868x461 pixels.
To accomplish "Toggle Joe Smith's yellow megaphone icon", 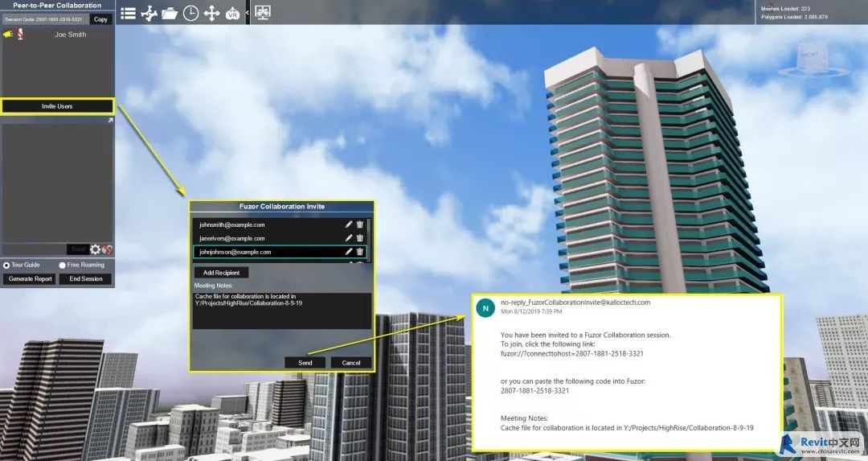I will pyautogui.click(x=8, y=35).
